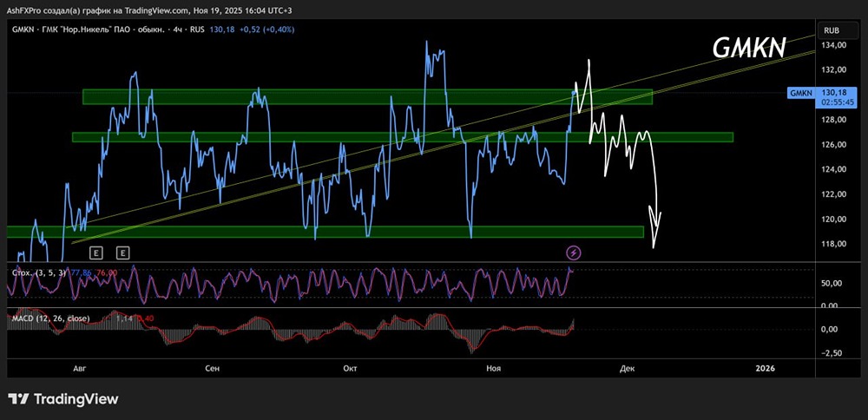Click the 132,00 price axis label
The image size is (868, 420).
(x=835, y=70)
